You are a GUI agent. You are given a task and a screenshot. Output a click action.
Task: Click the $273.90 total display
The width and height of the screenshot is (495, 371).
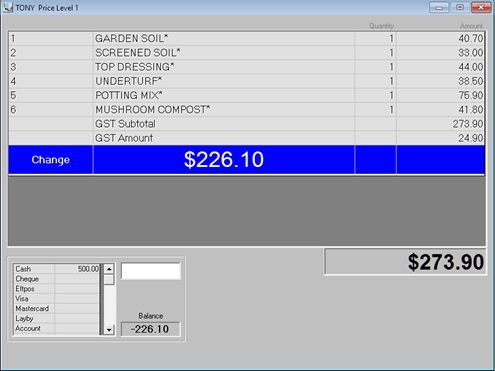click(405, 262)
